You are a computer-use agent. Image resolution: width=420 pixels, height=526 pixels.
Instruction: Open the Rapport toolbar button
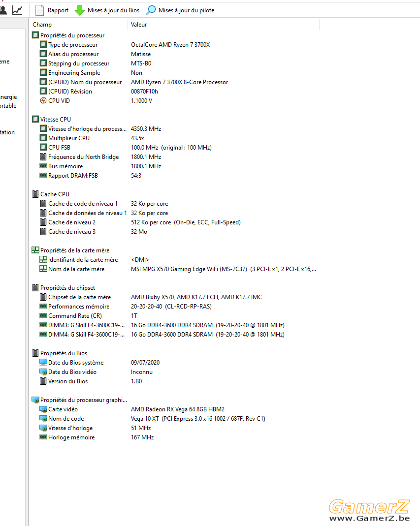(x=52, y=10)
